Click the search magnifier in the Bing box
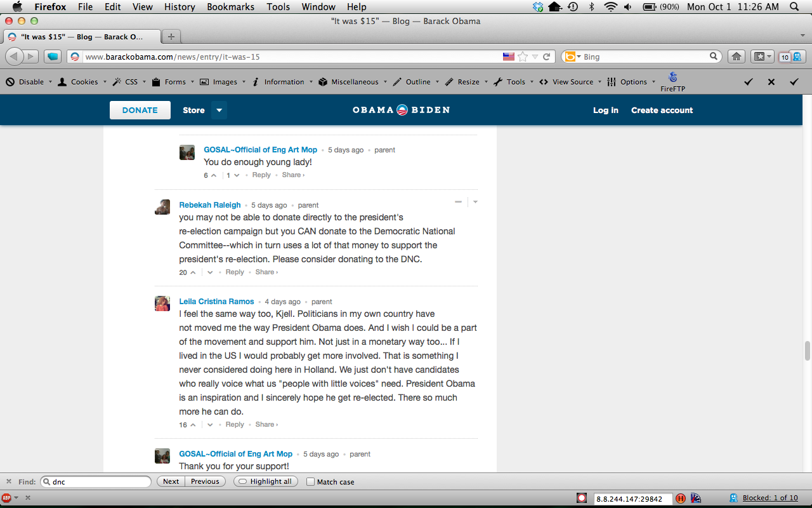 pos(714,57)
